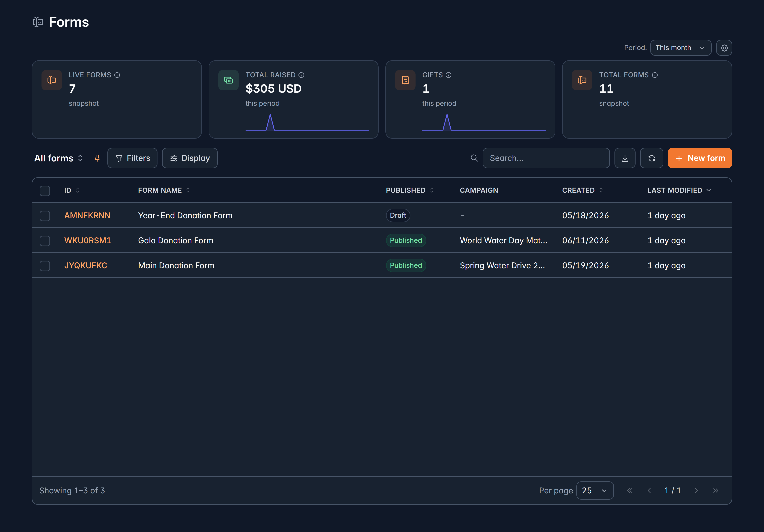
Task: Open form ID AMNFKRNN
Action: point(87,216)
